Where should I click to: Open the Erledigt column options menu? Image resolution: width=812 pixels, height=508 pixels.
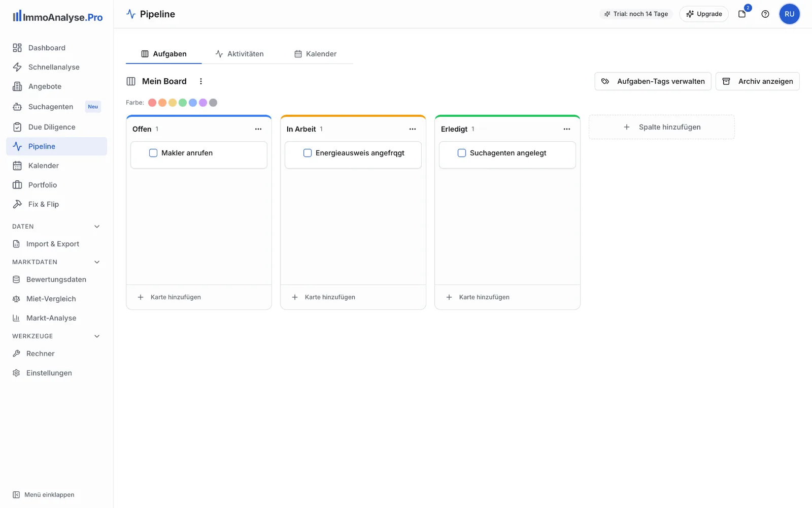[567, 129]
